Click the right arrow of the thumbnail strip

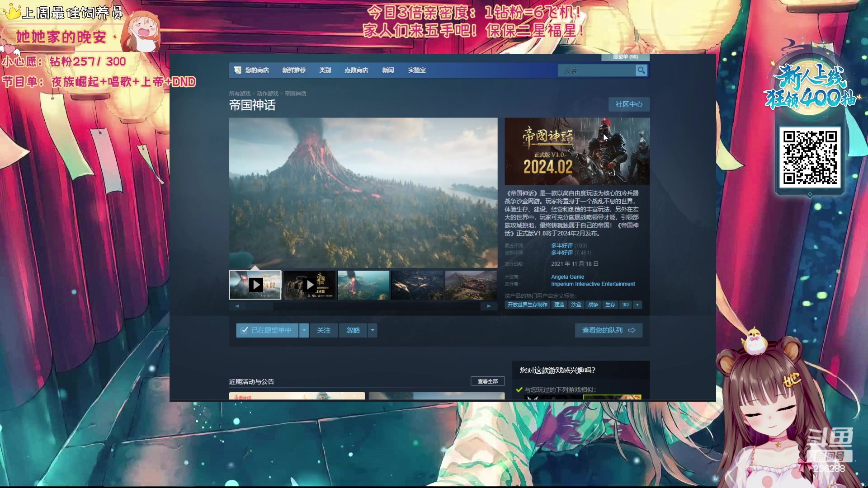coord(489,306)
